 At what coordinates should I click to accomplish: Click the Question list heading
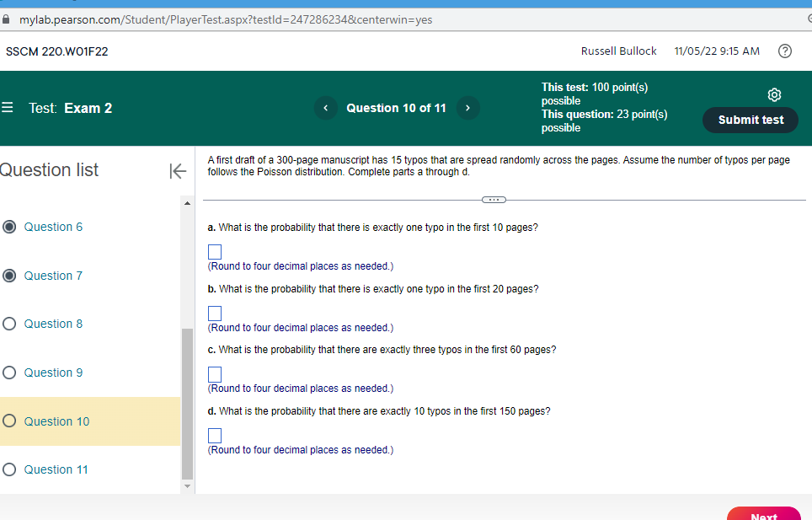49,170
